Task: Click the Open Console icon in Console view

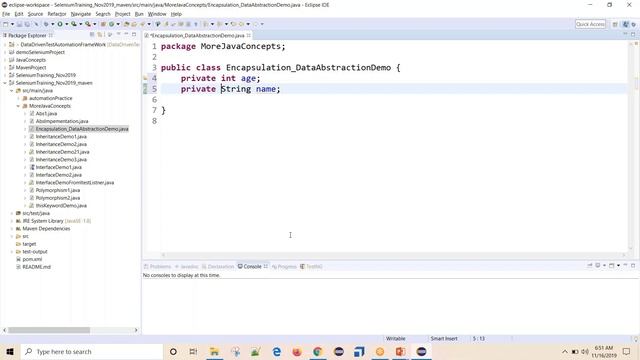Action: 612,265
